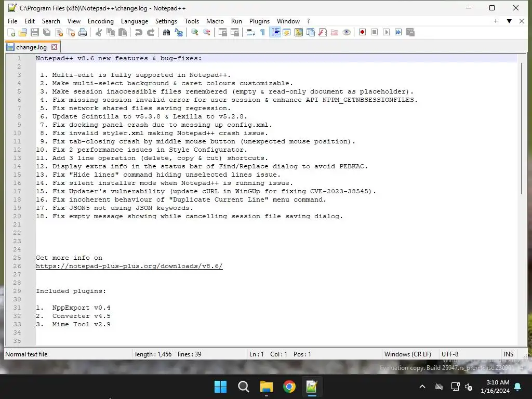The image size is (532, 399).
Task: Toggle synchronized vertical scrolling icon
Action: pyautogui.click(x=222, y=33)
